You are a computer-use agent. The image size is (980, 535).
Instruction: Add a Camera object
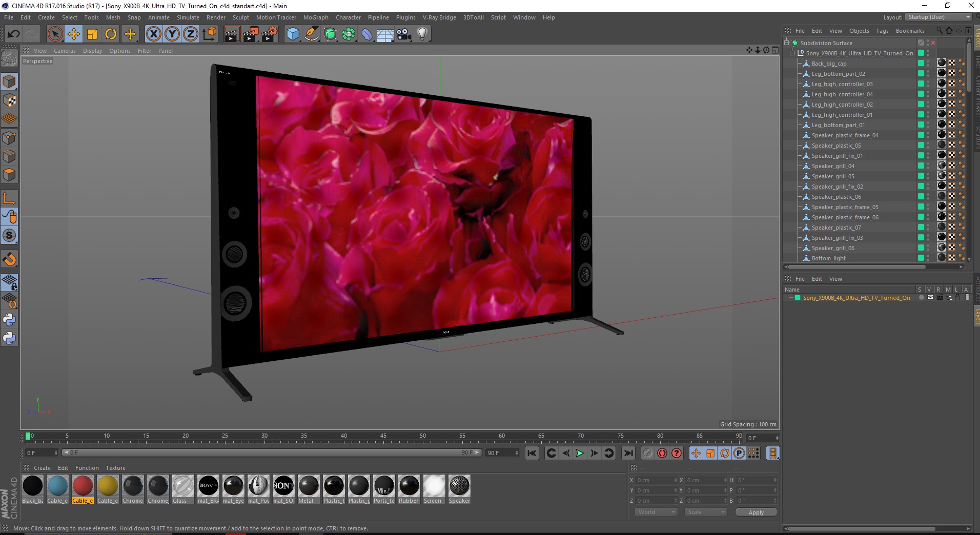[404, 34]
